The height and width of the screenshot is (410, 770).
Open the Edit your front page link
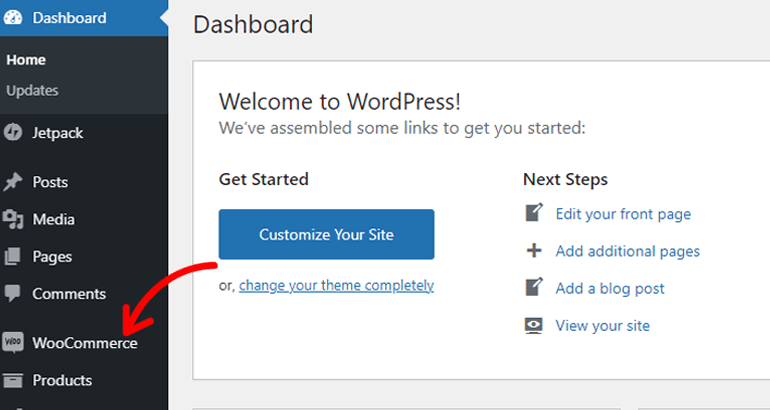tap(623, 214)
